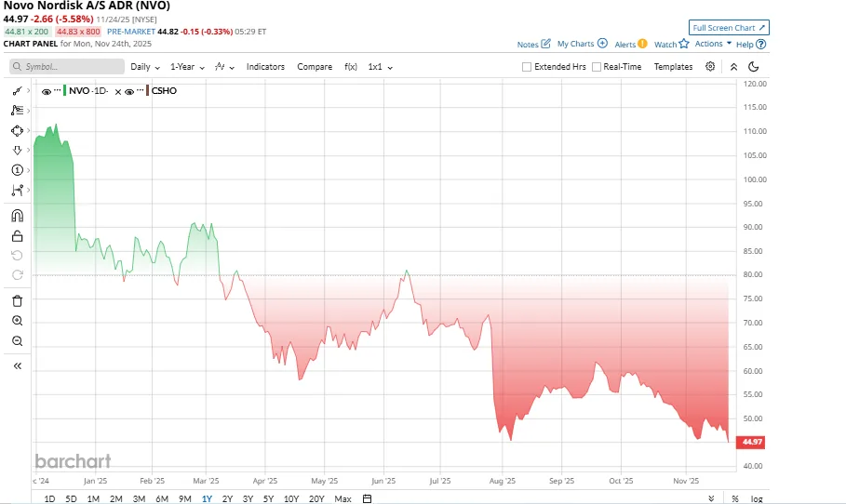Zoom in using the magnifier plus icon

(17, 321)
